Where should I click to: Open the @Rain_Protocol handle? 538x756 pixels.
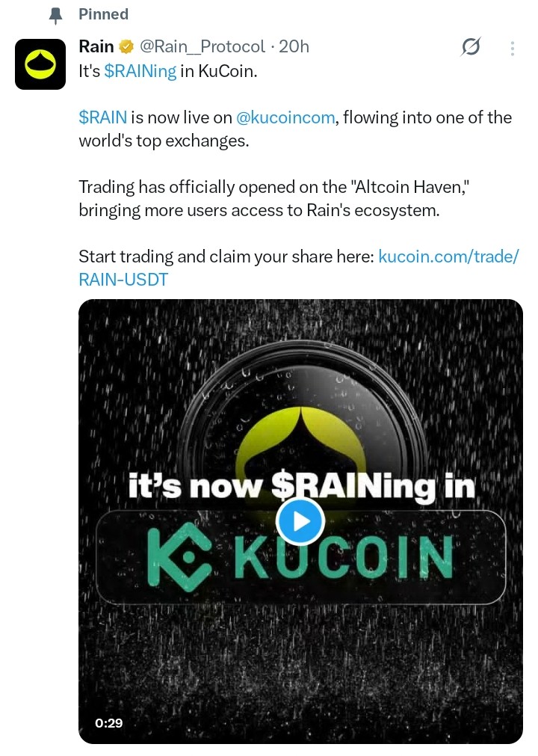[202, 47]
